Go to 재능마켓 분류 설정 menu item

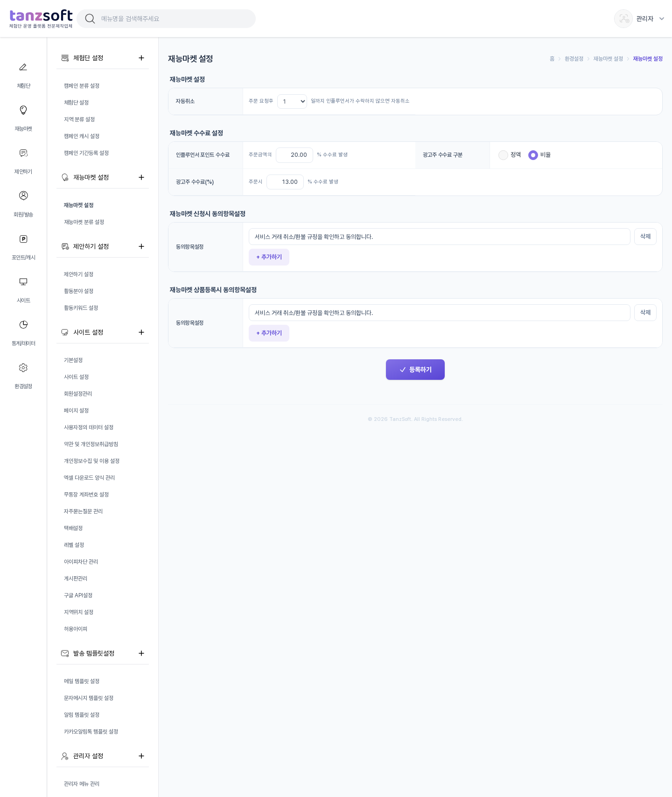tap(84, 222)
